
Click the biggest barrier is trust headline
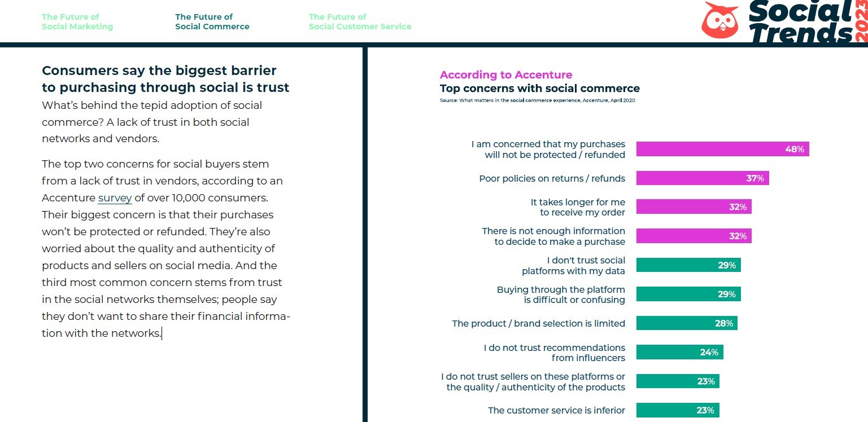[165, 79]
